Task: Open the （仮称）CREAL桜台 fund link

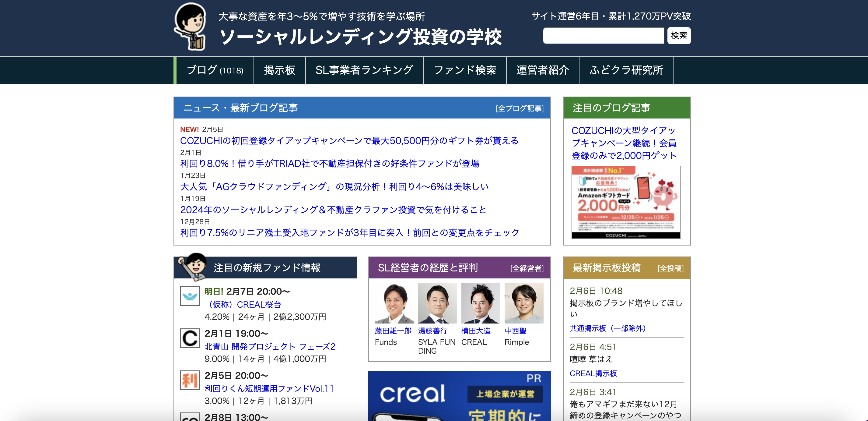Action: tap(243, 305)
